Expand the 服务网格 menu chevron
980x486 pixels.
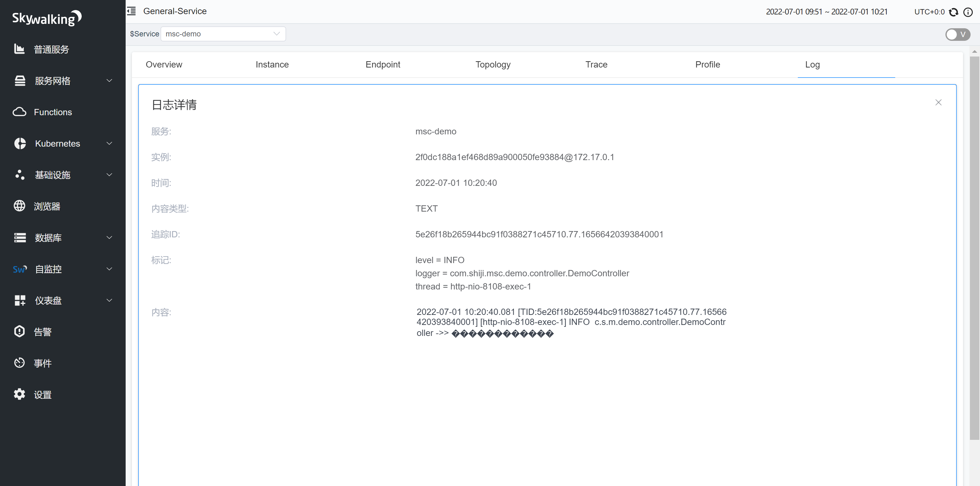pos(109,81)
